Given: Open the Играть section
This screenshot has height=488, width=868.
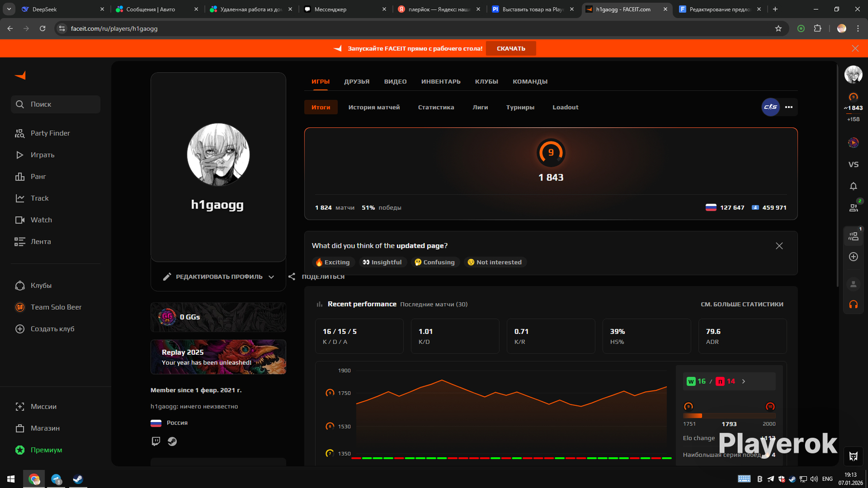Looking at the screenshot, I should pos(35,155).
